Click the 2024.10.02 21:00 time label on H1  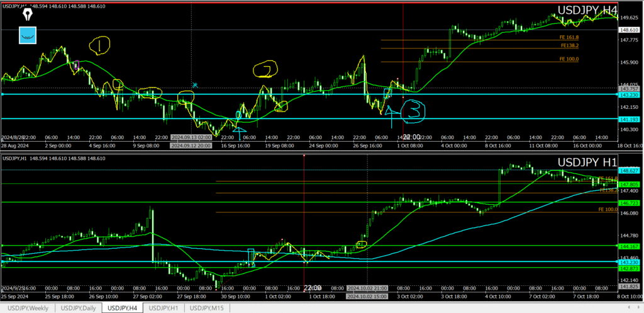click(367, 288)
